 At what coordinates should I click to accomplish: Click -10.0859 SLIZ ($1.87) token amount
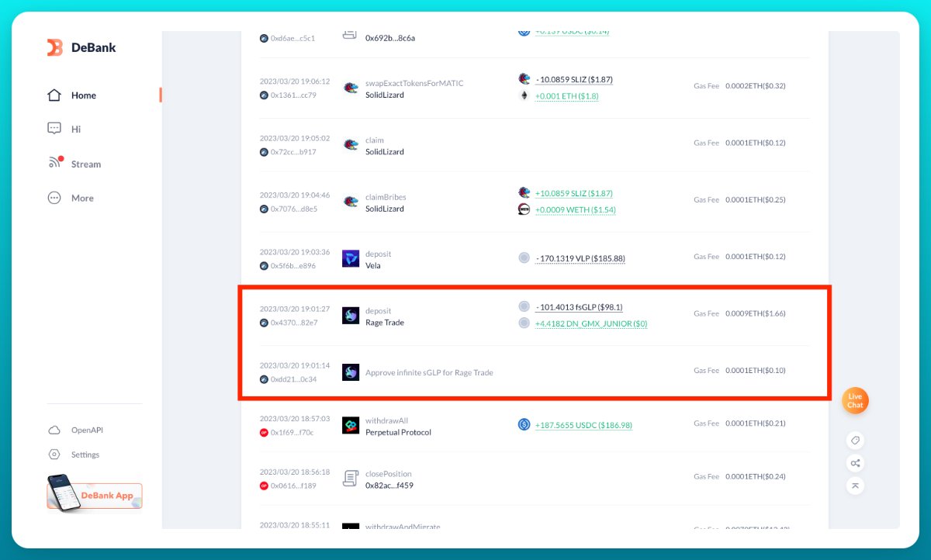[x=574, y=79]
